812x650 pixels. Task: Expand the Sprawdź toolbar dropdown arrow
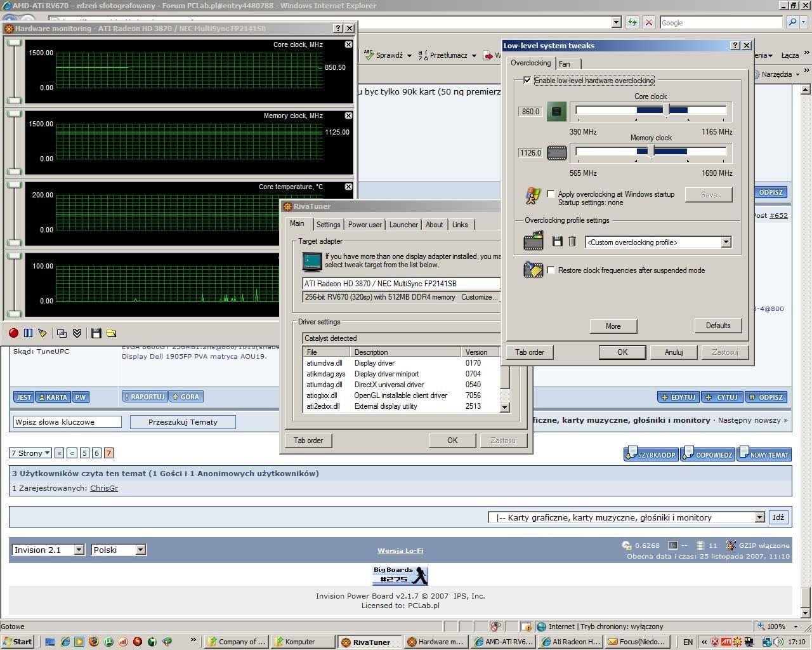(x=409, y=56)
